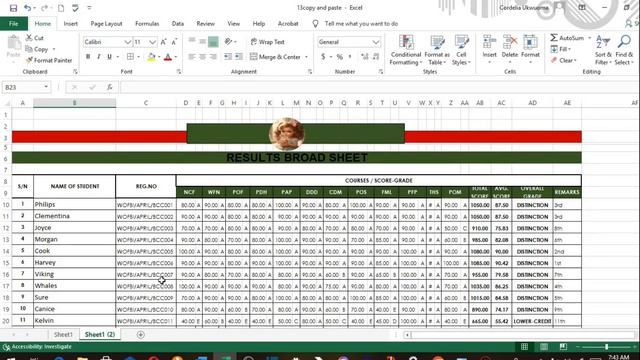
Task: Apply the borders button
Action: tap(130, 57)
